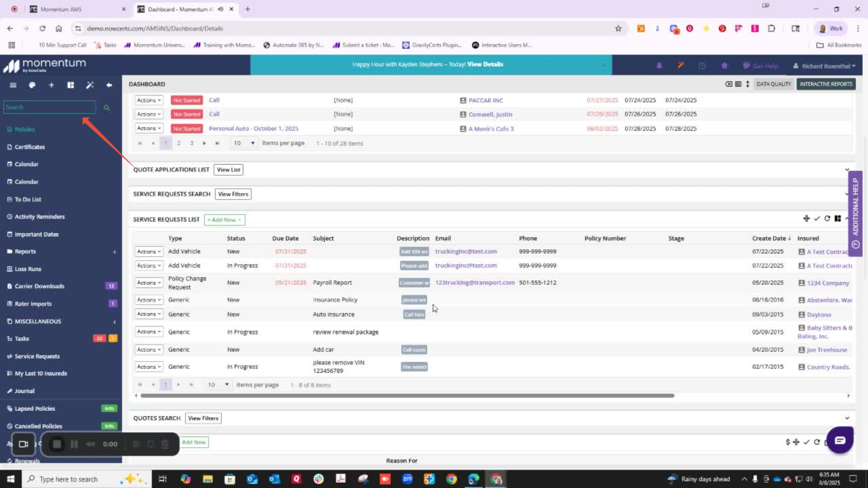Pause the screen recording
The width and height of the screenshot is (868, 488).
click(x=74, y=444)
